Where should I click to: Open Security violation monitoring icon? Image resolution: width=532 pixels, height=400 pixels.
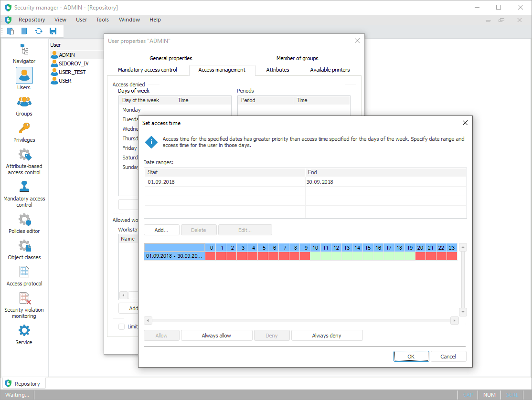click(x=24, y=298)
